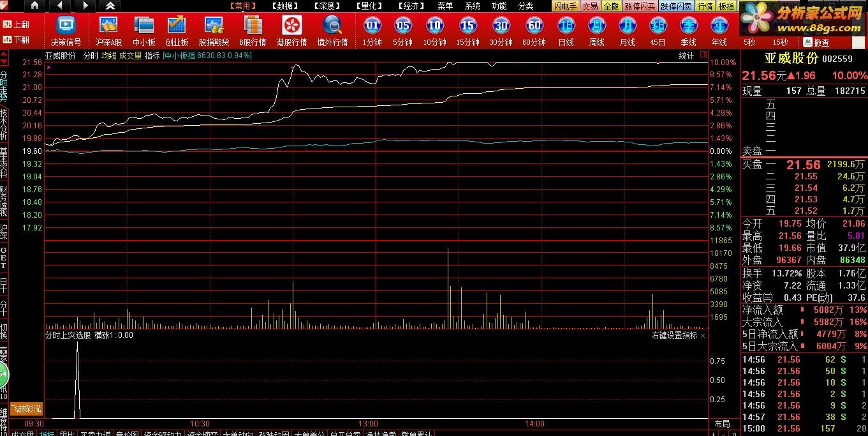Switch to the 45日 chart period

658,31
